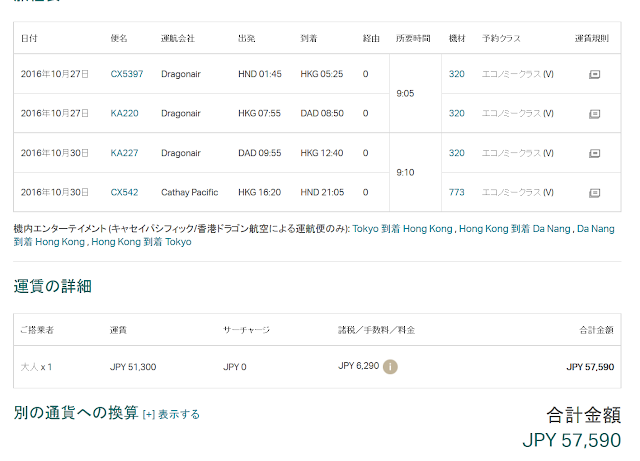The height and width of the screenshot is (461, 640).
Task: Open flight number link KA227
Action: point(124,153)
